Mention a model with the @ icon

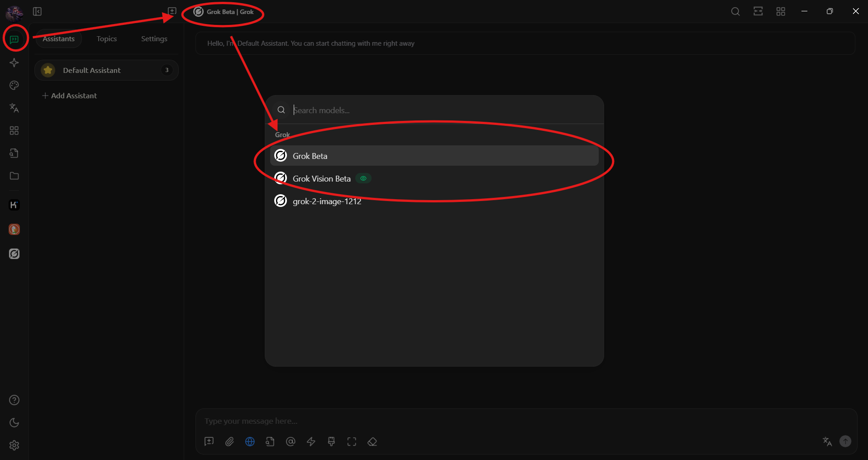pos(291,441)
